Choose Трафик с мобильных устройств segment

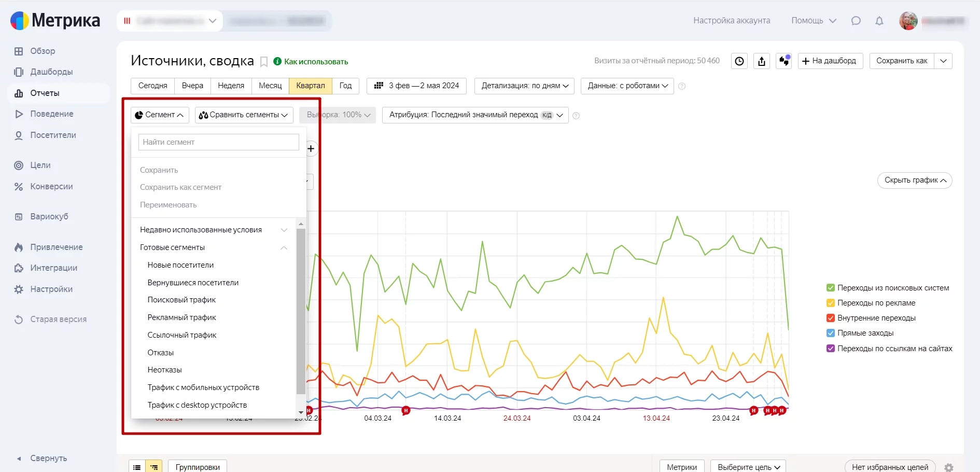[203, 387]
